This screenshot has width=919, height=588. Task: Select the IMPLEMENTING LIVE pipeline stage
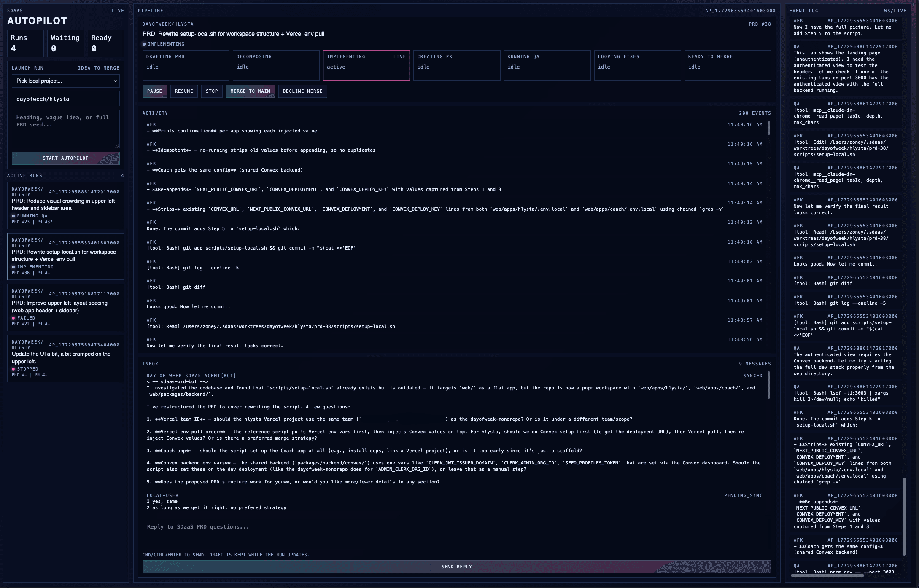point(366,65)
